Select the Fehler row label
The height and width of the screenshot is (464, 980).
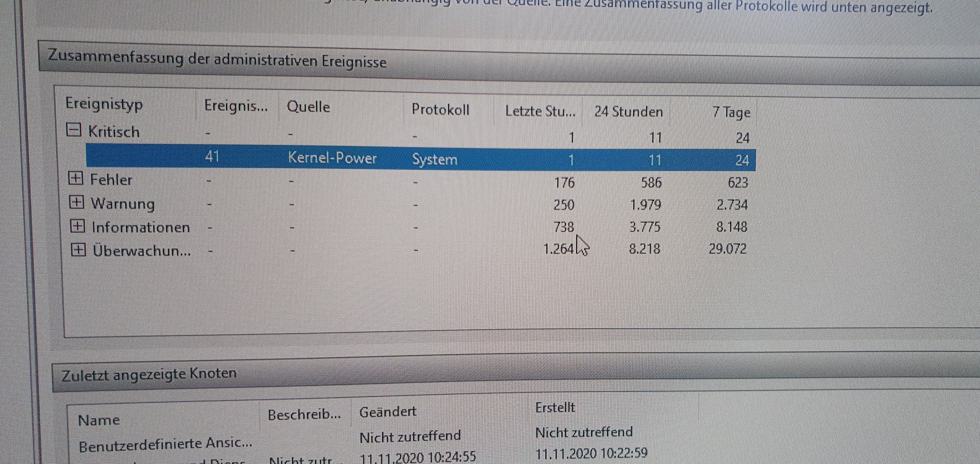111,179
